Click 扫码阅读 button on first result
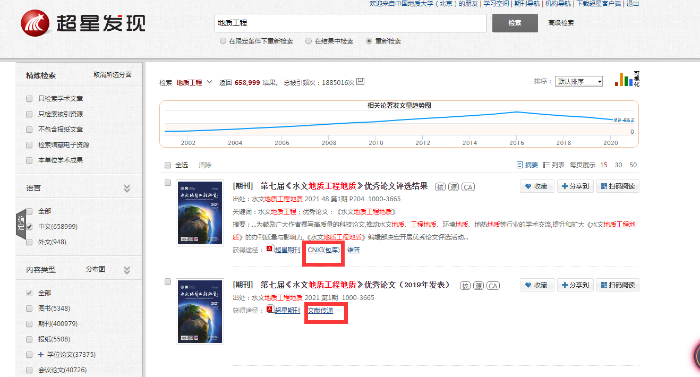 tap(618, 186)
